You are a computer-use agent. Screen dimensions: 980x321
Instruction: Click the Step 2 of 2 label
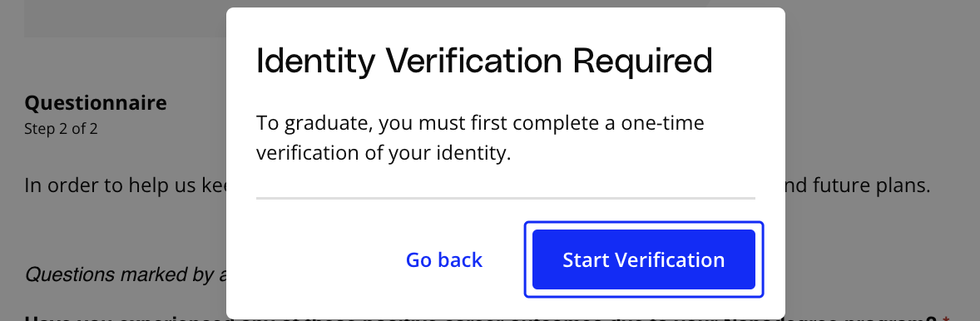coord(62,129)
